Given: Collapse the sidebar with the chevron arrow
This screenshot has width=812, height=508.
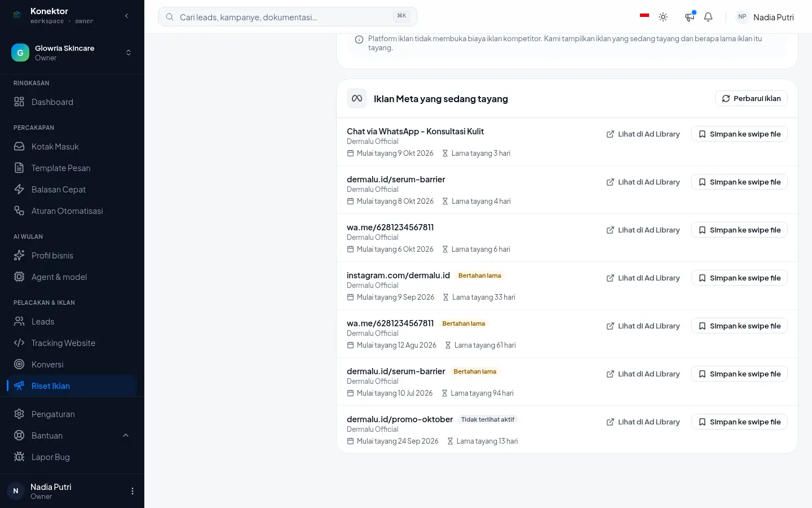Looking at the screenshot, I should click(x=126, y=16).
